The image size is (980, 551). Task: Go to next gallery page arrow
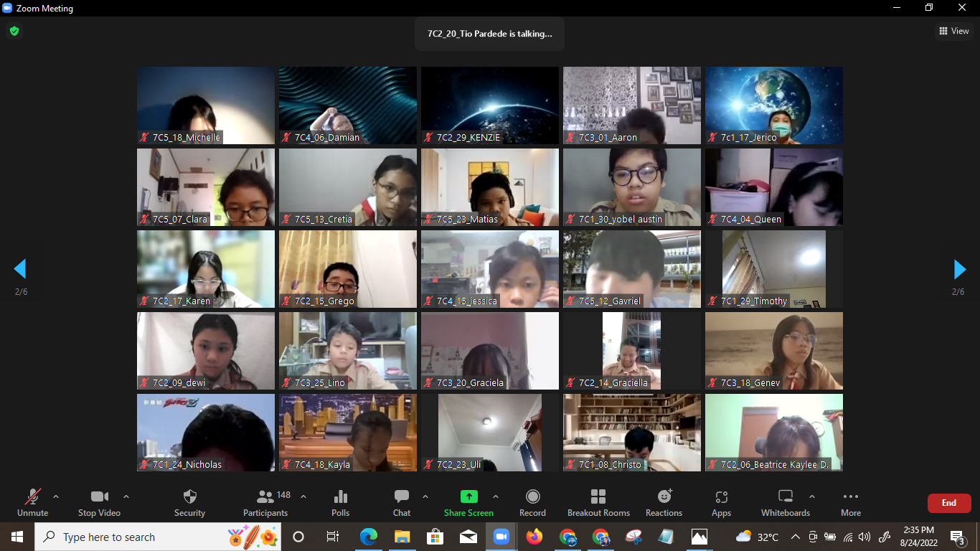tap(959, 269)
